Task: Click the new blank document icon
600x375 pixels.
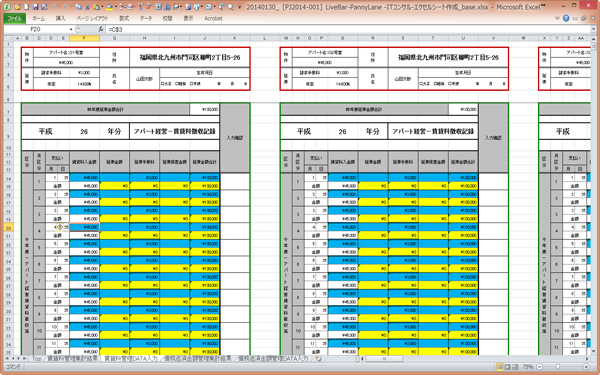Action: 26,7
